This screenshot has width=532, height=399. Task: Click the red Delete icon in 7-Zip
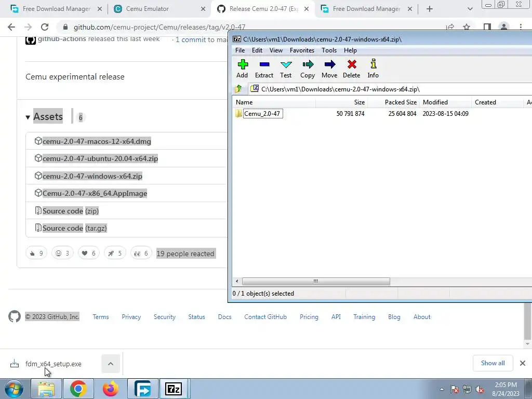[x=352, y=69]
